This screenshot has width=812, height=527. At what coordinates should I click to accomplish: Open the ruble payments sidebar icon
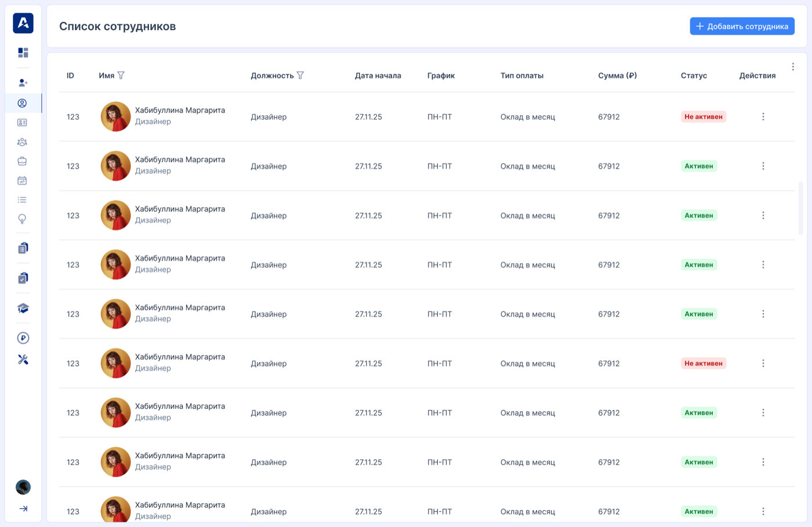coord(23,338)
